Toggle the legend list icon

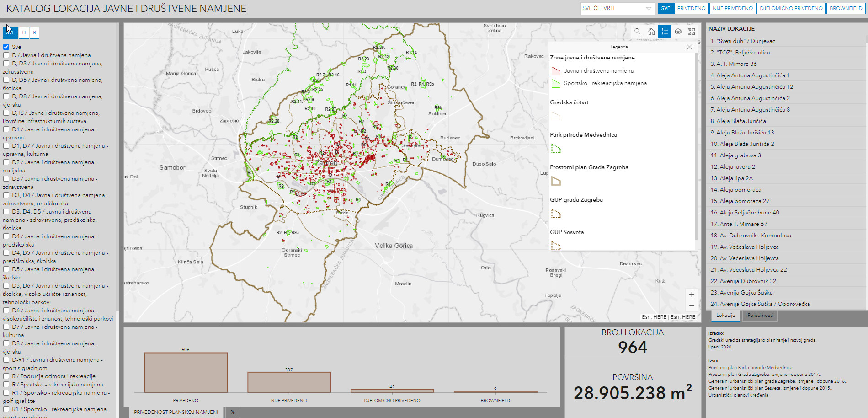(665, 32)
